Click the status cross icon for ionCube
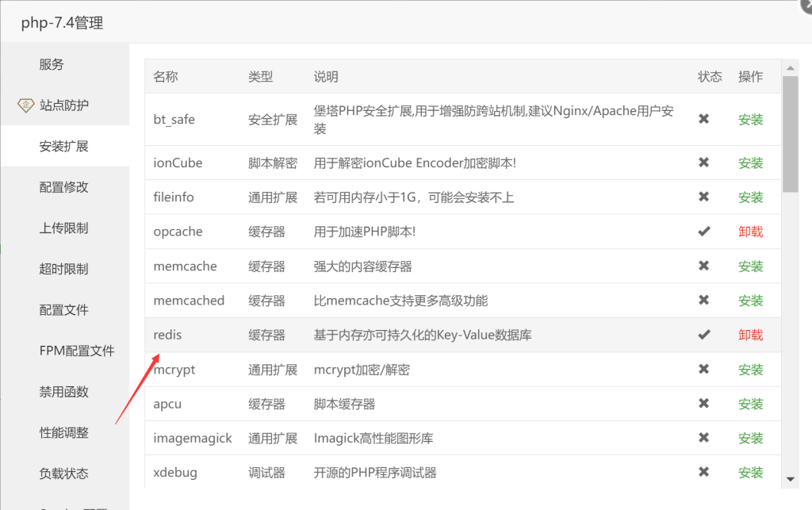The height and width of the screenshot is (510, 812). [x=704, y=163]
